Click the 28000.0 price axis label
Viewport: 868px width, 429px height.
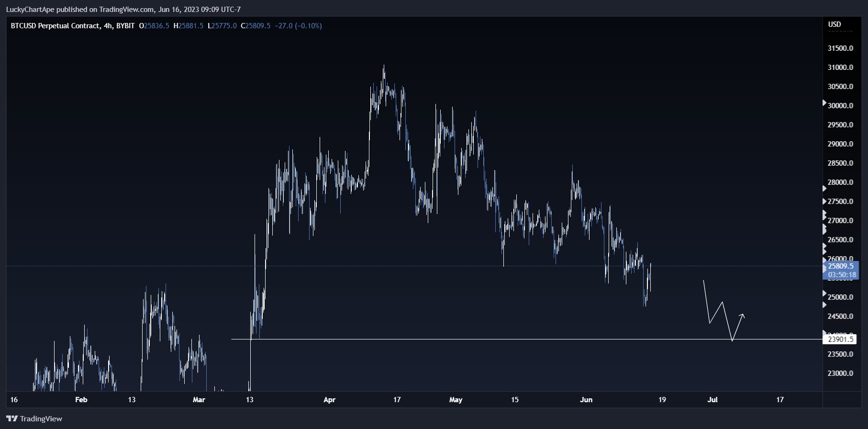(840, 182)
